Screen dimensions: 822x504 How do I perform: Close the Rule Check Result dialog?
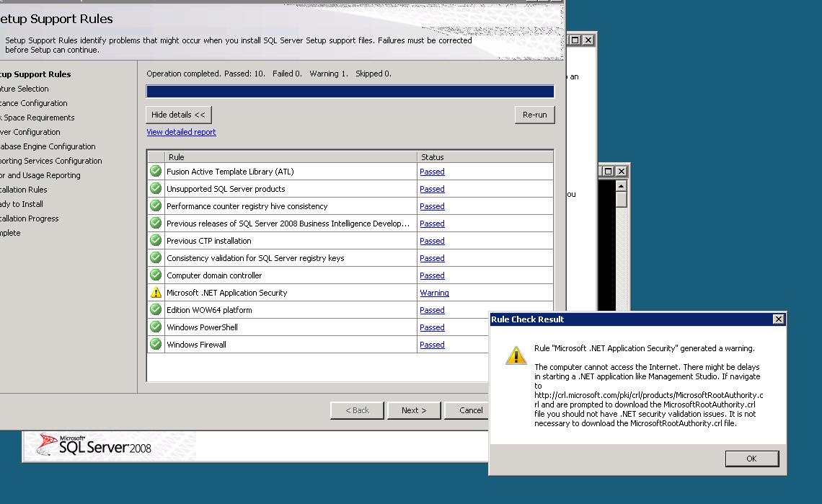pos(778,319)
